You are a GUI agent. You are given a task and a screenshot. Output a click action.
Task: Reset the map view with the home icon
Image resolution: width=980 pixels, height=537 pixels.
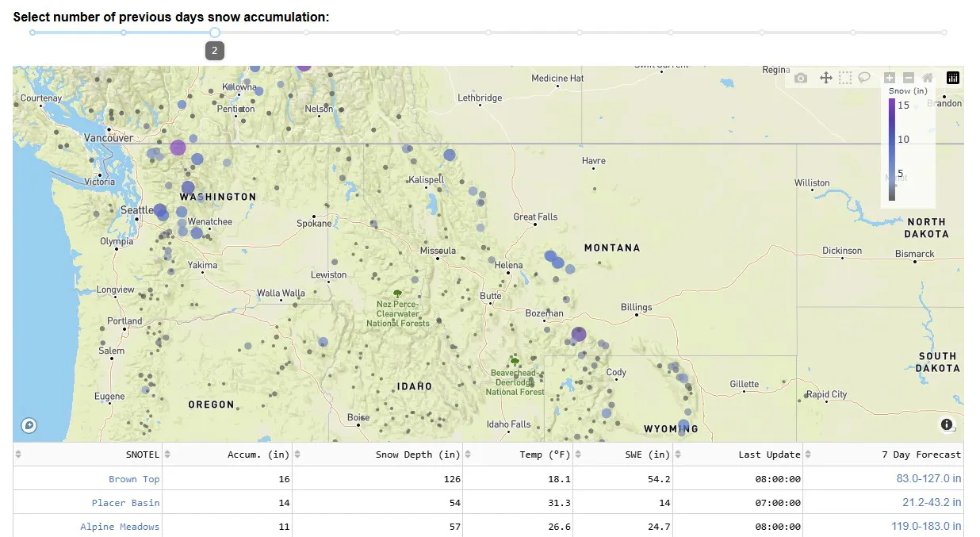tap(927, 78)
